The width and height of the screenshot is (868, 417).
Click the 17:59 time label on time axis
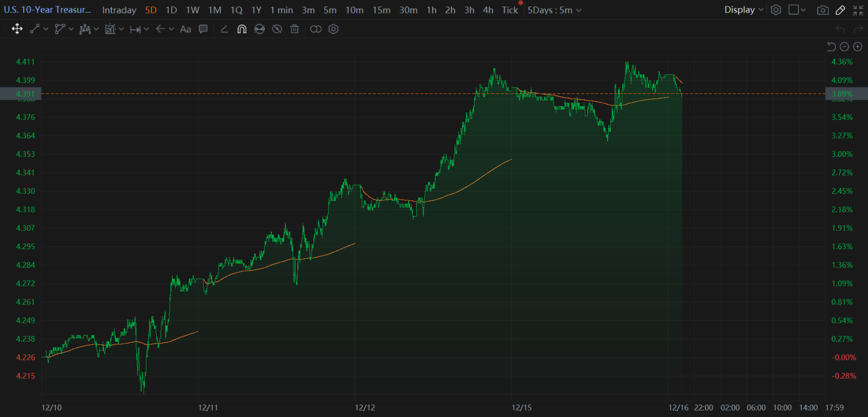pyautogui.click(x=834, y=407)
